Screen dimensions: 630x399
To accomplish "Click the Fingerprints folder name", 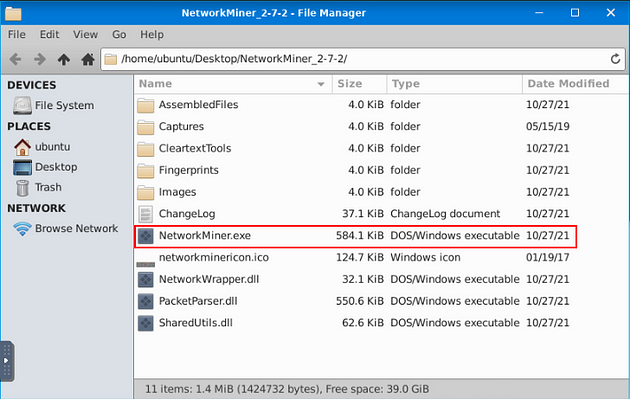I will [x=188, y=170].
